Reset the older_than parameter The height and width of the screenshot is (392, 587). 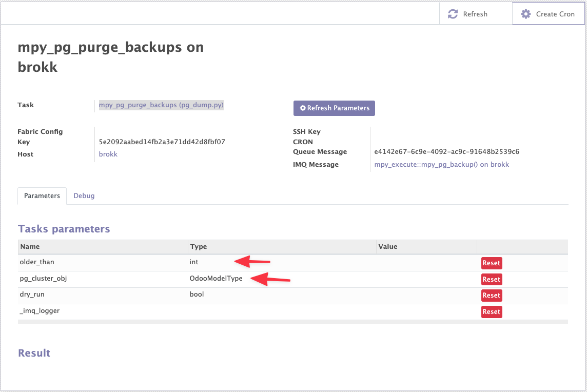[x=491, y=263]
